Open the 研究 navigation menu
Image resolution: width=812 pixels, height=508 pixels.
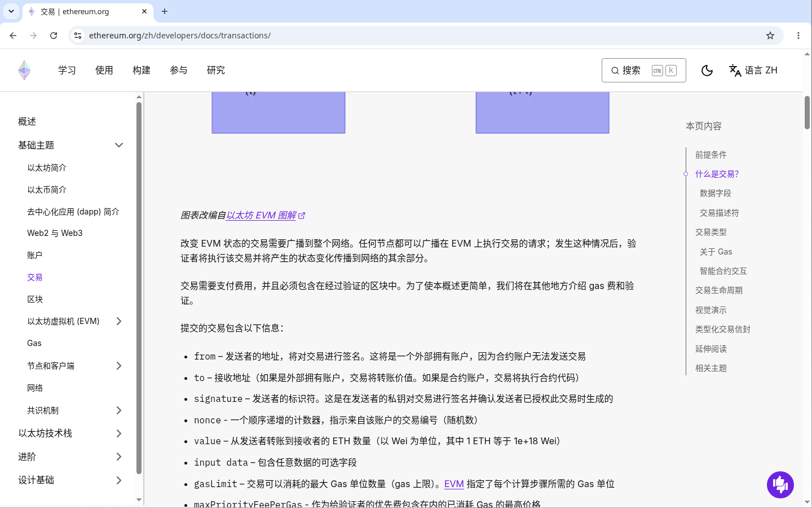click(216, 70)
